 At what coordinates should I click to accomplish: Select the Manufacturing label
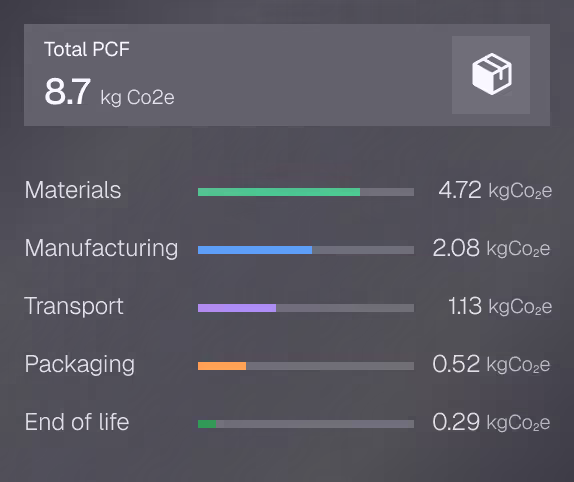[x=101, y=248]
